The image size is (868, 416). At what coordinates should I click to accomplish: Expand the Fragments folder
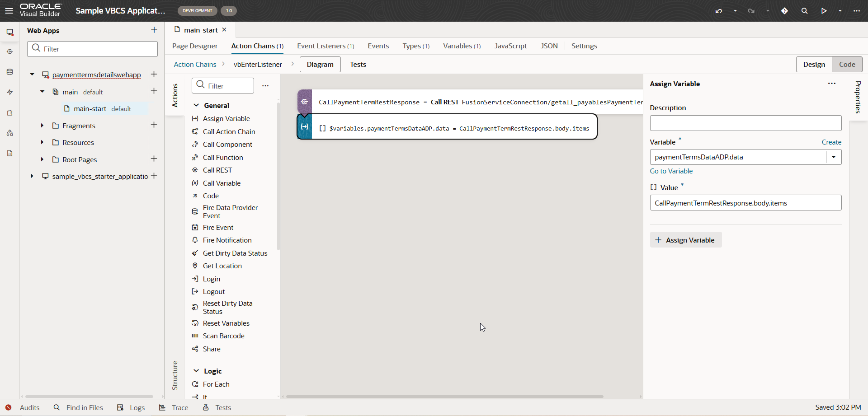[42, 126]
